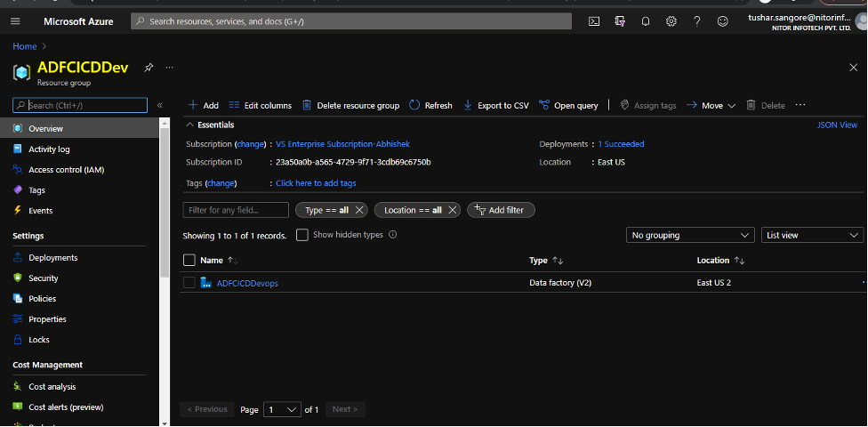The image size is (868, 427).
Task: Click tags change link
Action: point(221,183)
